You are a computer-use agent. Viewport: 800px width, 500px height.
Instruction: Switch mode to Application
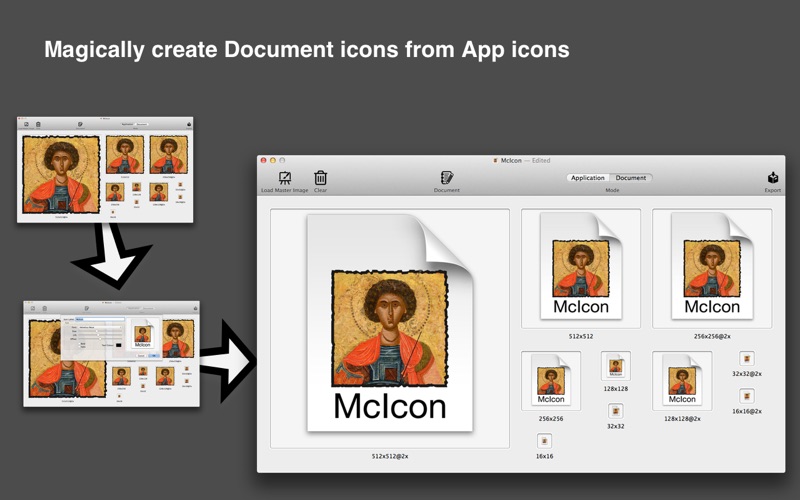(588, 178)
